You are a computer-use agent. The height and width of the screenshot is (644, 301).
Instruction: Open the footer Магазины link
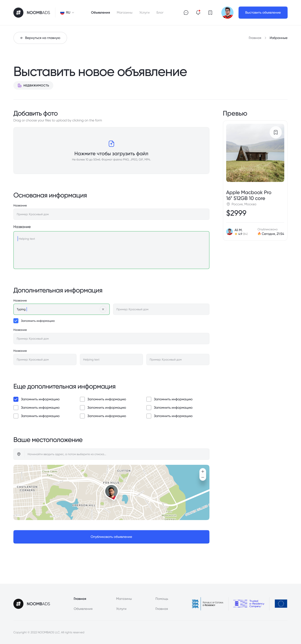(x=124, y=599)
